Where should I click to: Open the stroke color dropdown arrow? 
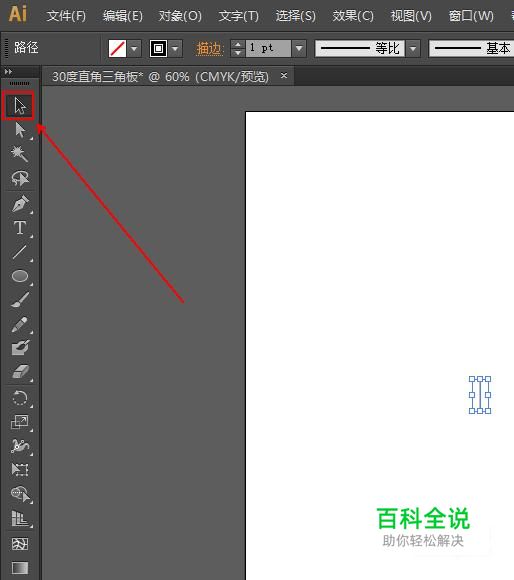click(175, 48)
